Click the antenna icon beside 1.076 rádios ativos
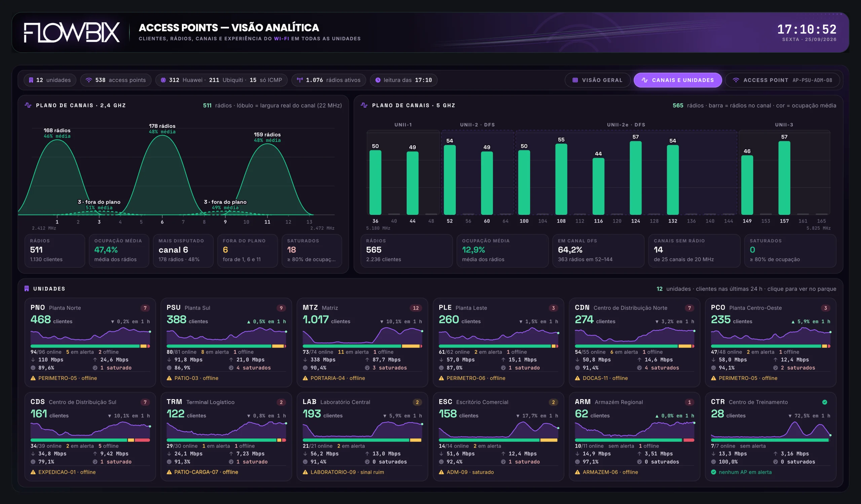 click(300, 80)
